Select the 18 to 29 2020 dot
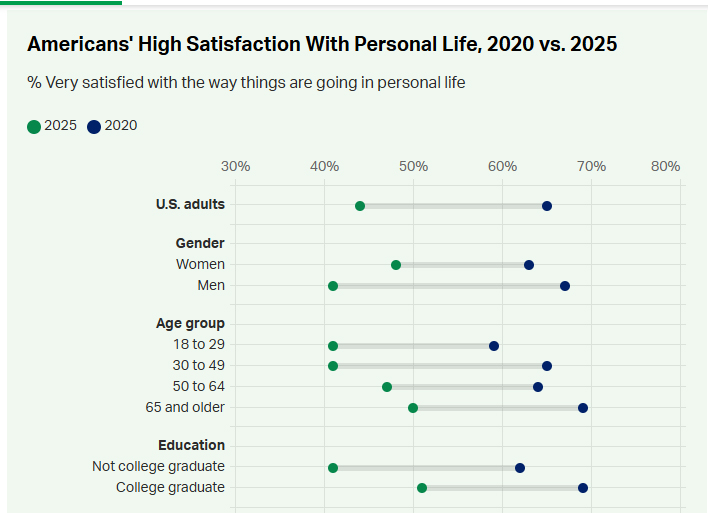 [494, 346]
